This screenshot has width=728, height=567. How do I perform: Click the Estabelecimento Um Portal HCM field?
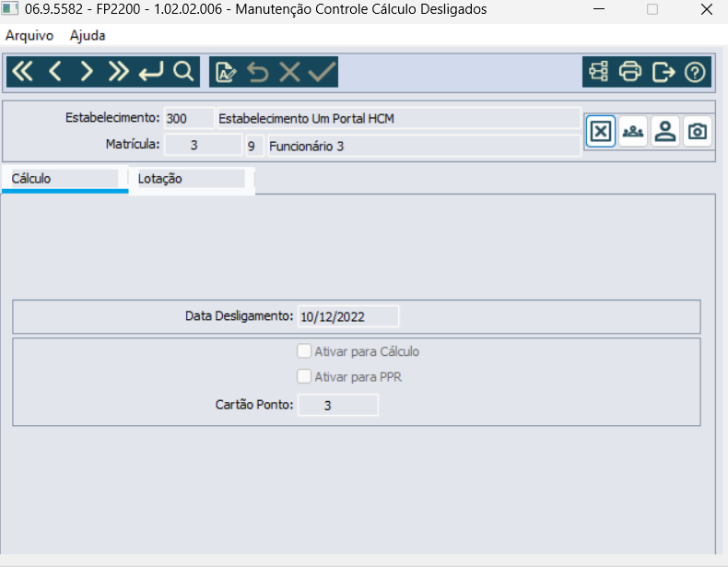coord(399,118)
